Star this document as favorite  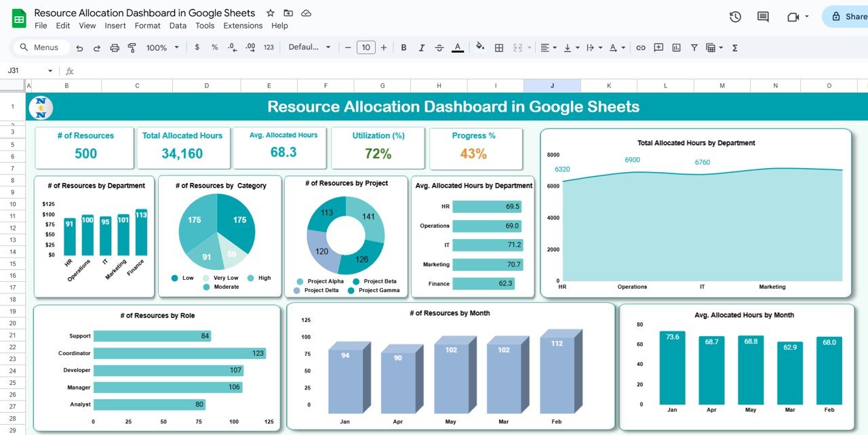pyautogui.click(x=271, y=13)
